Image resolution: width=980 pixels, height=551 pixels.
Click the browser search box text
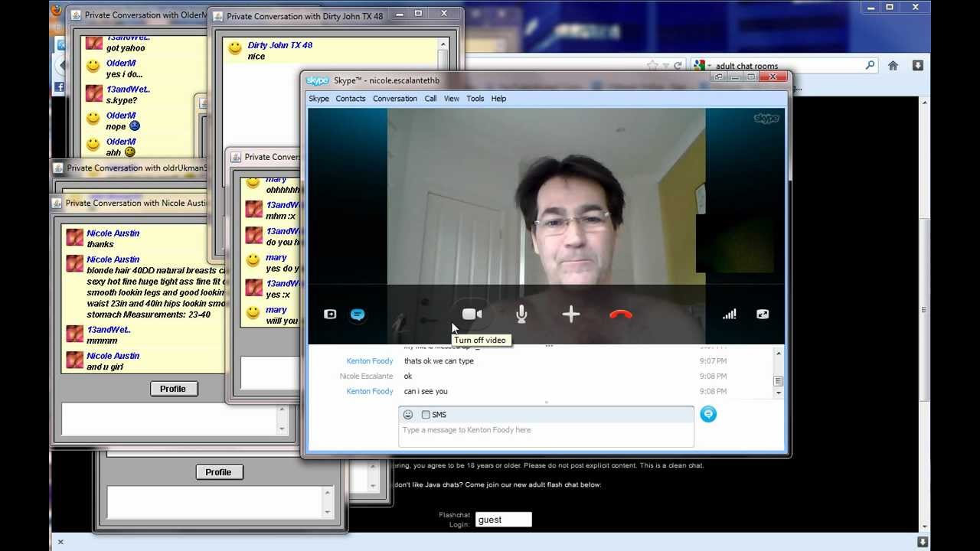pos(746,67)
